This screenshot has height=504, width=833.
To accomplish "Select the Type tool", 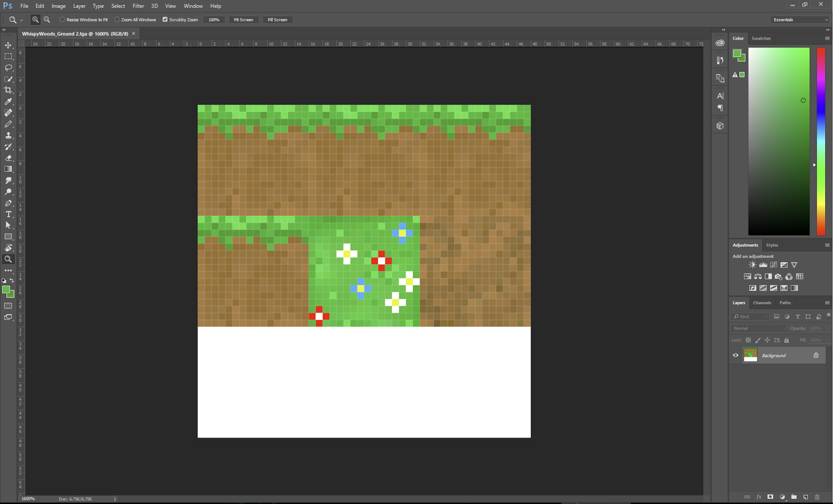I will point(8,214).
